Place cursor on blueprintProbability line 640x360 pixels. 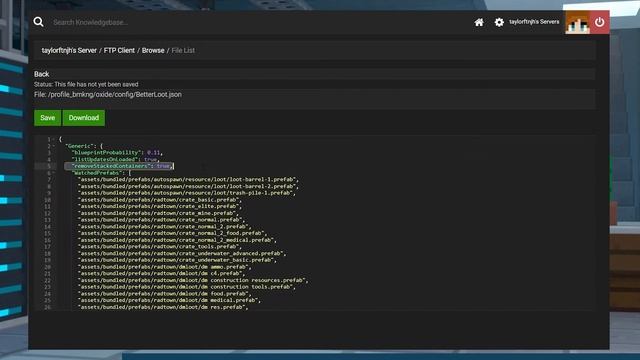[117, 153]
